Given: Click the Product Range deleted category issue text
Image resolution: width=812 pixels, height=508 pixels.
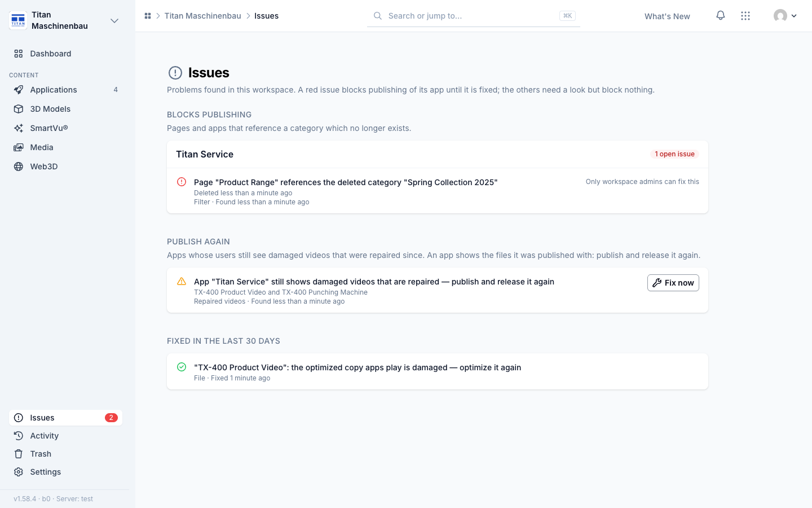Looking at the screenshot, I should [346, 182].
